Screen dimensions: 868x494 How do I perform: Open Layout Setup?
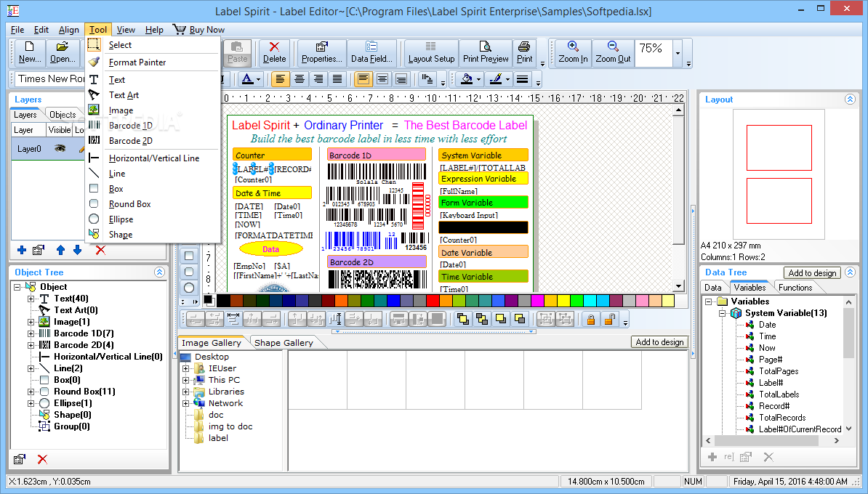tap(431, 52)
